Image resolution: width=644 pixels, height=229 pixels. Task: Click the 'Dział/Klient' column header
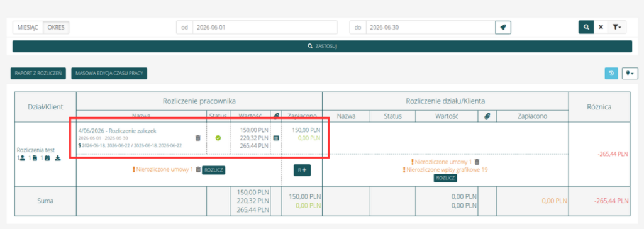click(x=45, y=107)
